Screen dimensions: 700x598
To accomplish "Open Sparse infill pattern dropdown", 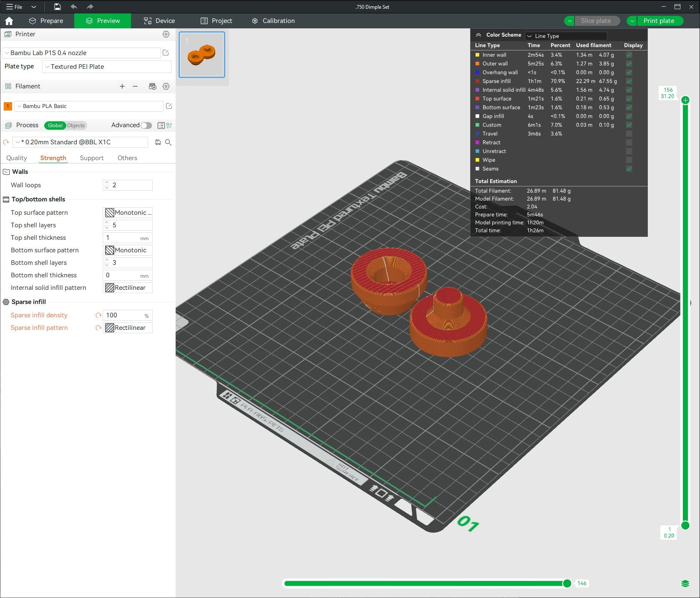I will (x=128, y=328).
